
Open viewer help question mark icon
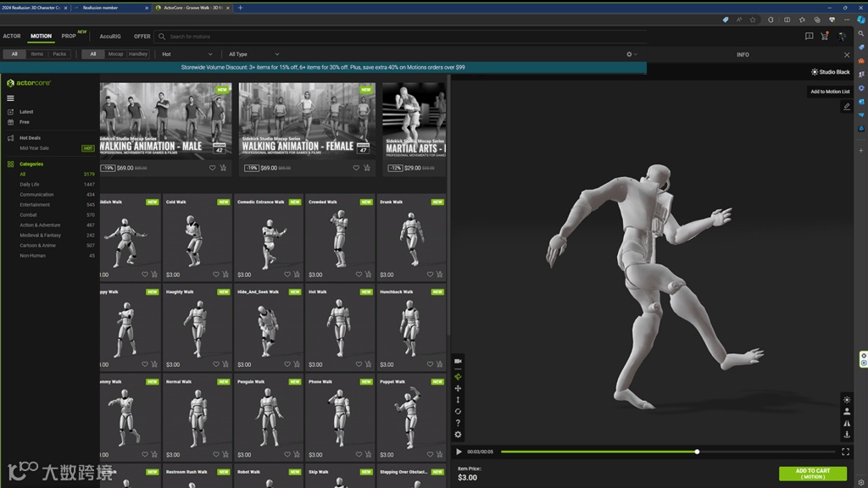(458, 423)
